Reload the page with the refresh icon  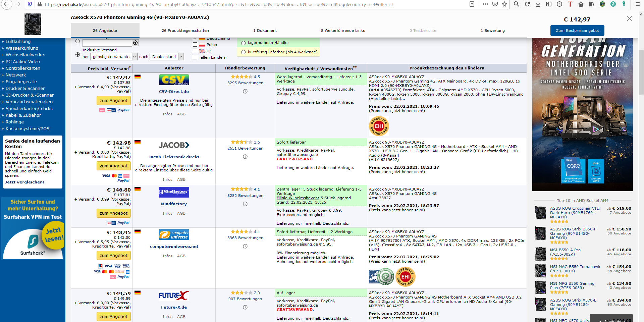point(527,4)
